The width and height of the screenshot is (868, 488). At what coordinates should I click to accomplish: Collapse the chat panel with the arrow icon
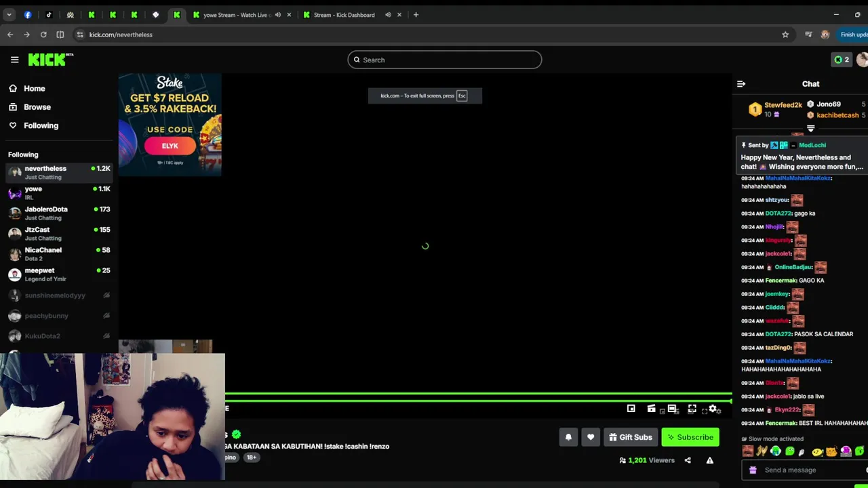(x=741, y=84)
